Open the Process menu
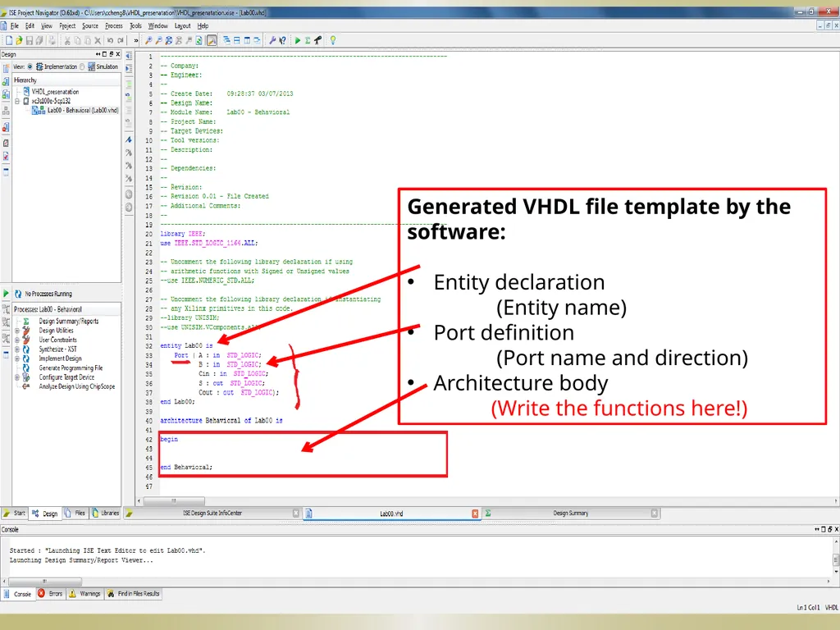The image size is (840, 630). click(113, 25)
